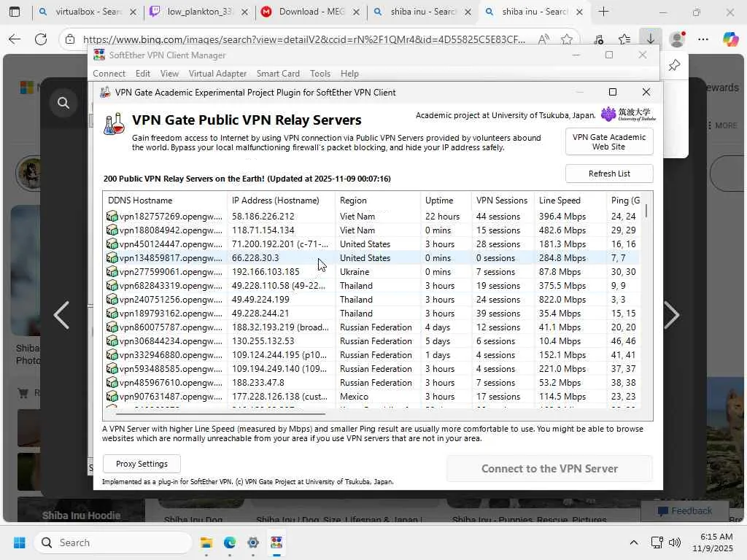Click Connect to the VPN Server
The height and width of the screenshot is (560, 747).
549,469
